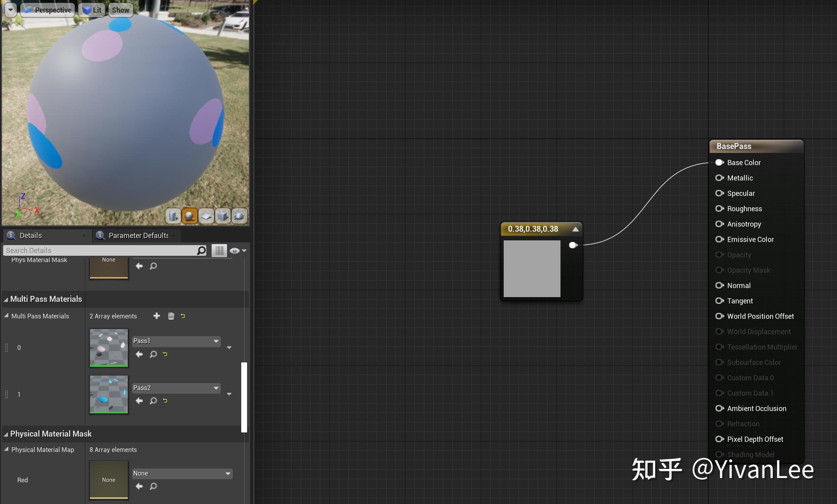
Task: Add element to Multi Pass Materials array
Action: coord(157,316)
